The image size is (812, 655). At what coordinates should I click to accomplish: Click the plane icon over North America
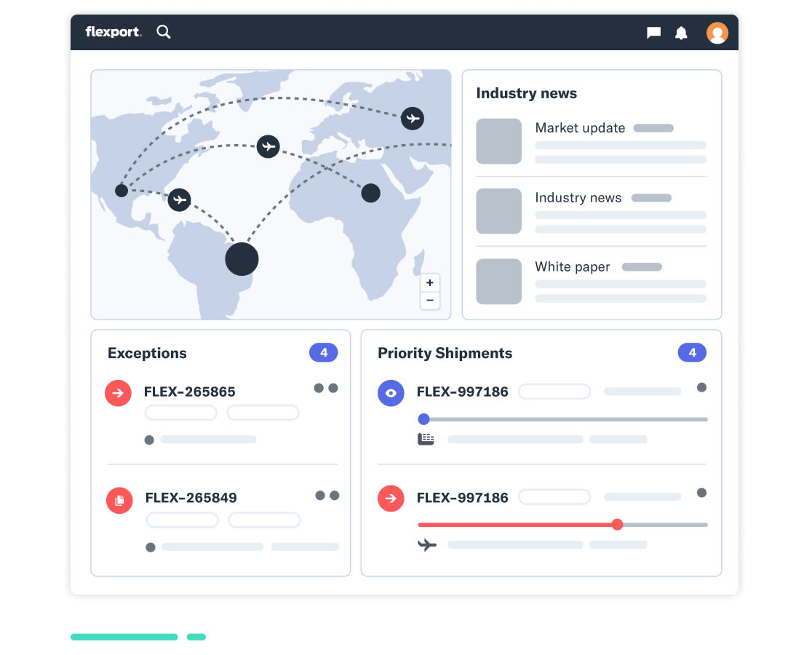pyautogui.click(x=179, y=199)
